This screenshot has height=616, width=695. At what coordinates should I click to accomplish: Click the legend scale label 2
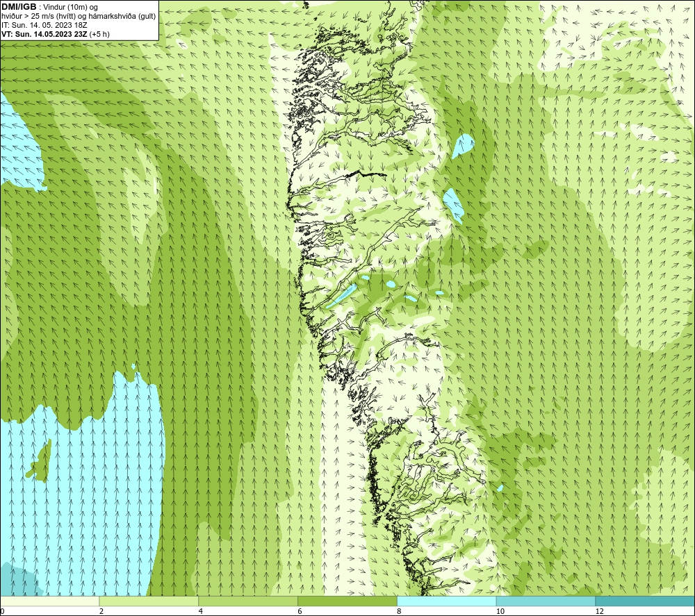point(101,611)
